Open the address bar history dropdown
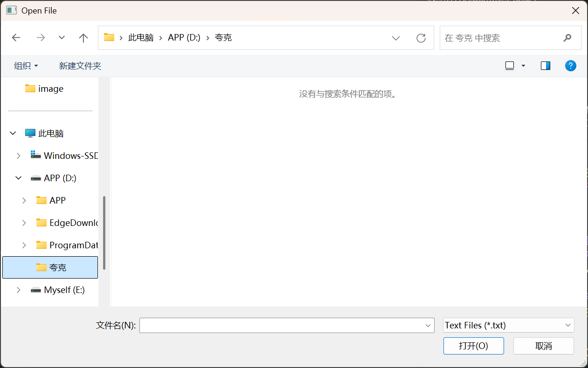The width and height of the screenshot is (588, 368). (x=396, y=38)
